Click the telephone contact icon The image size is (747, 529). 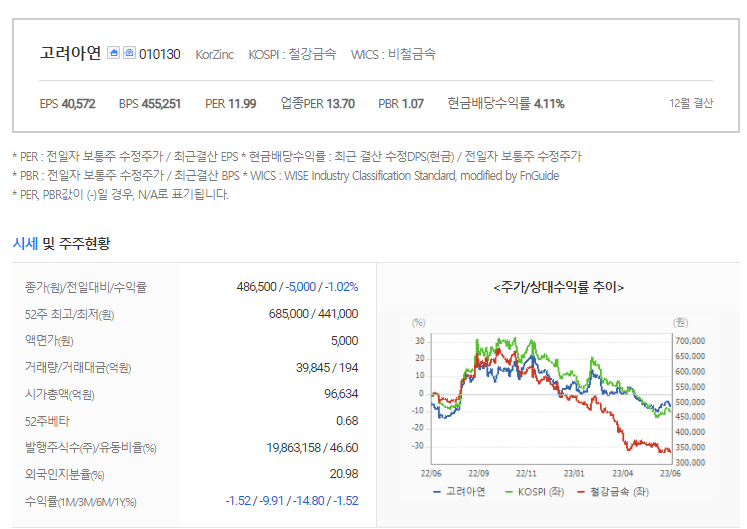130,52
